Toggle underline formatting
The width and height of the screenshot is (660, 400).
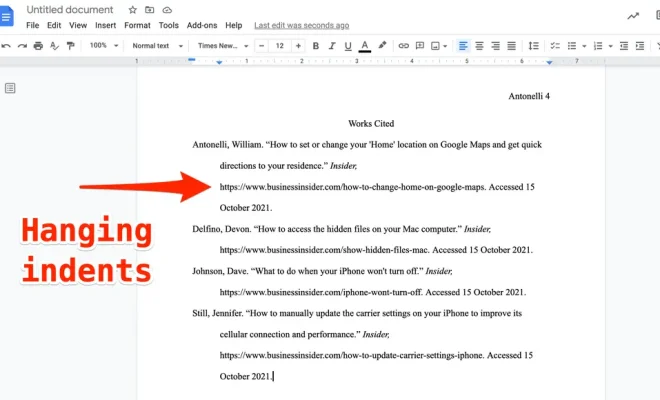348,46
